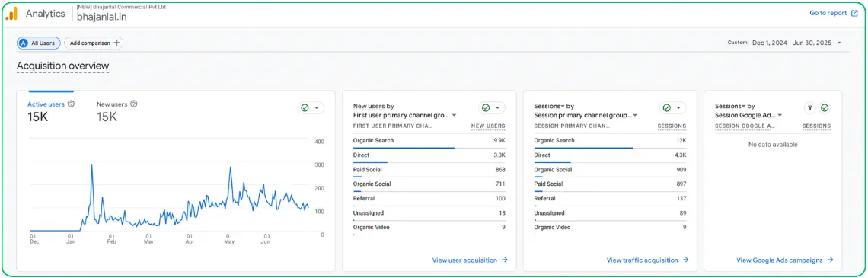Click the Active users metric tab
868x278 pixels.
[x=46, y=104]
